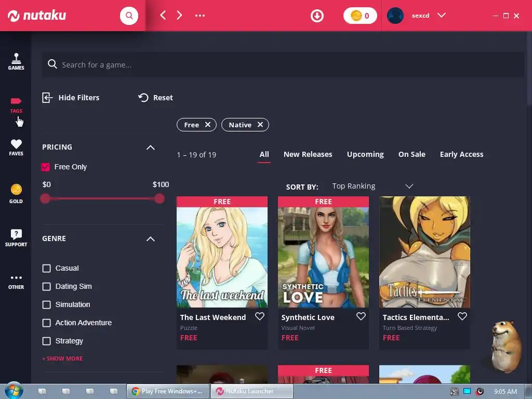The image size is (532, 399).
Task: Switch to New Releases tab
Action: point(308,154)
